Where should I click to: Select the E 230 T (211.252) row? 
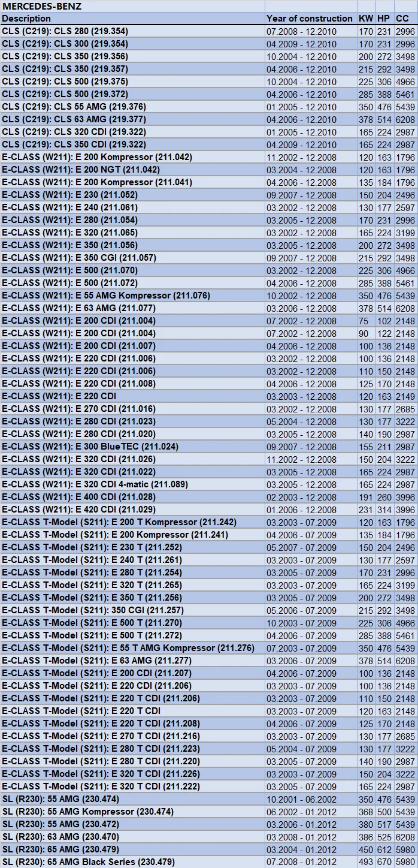tap(209, 547)
